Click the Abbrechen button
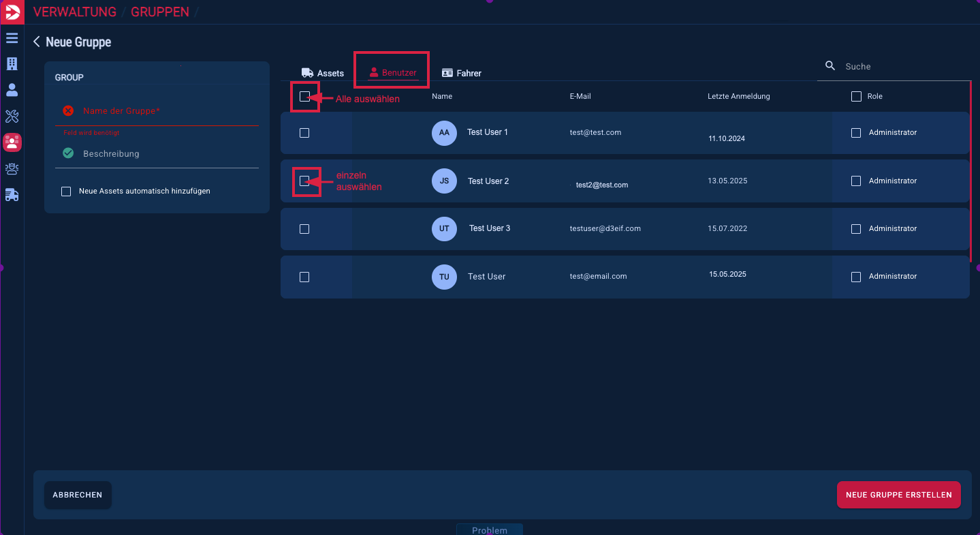This screenshot has width=980, height=535. tap(78, 495)
